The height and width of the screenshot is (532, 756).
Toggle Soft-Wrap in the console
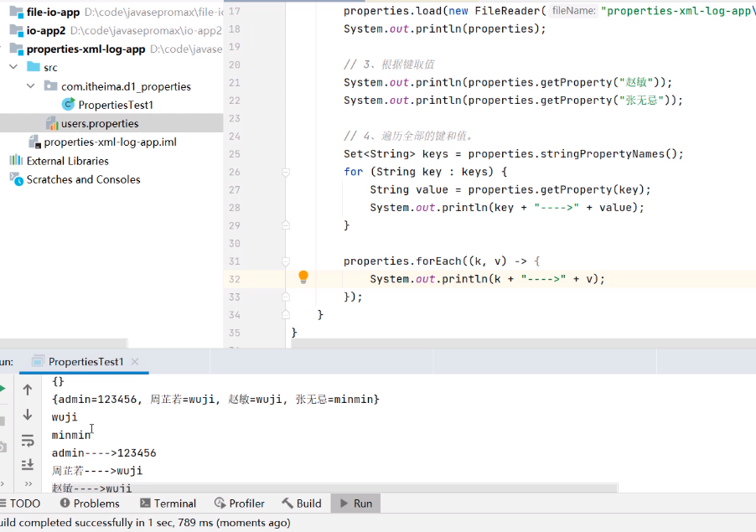click(x=28, y=440)
